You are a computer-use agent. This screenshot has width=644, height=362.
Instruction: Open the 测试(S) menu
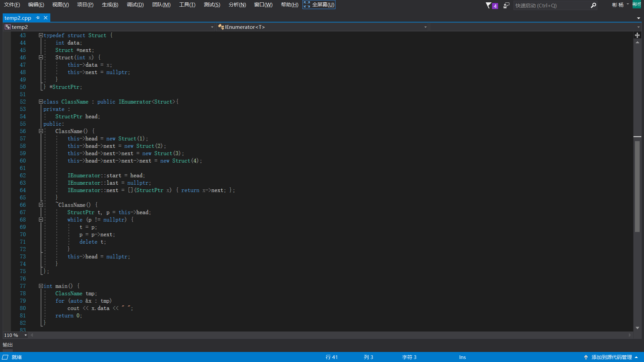tap(212, 5)
